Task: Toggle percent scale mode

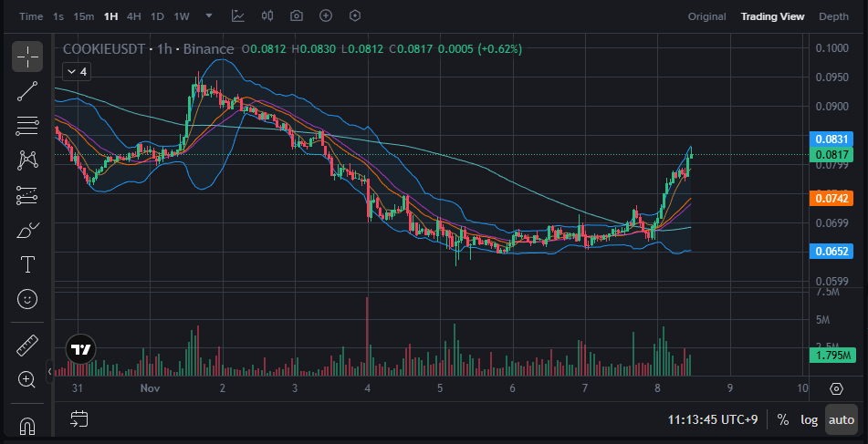Action: [783, 419]
